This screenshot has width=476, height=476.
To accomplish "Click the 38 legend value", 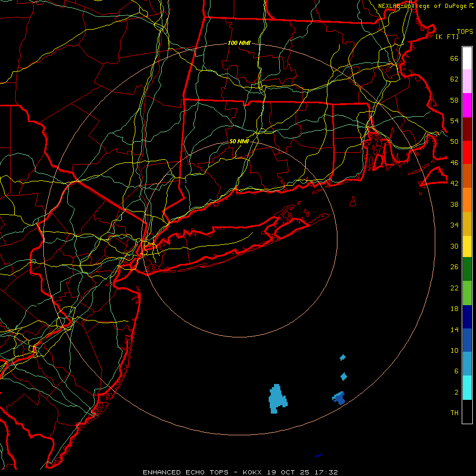I will pyautogui.click(x=454, y=204).
